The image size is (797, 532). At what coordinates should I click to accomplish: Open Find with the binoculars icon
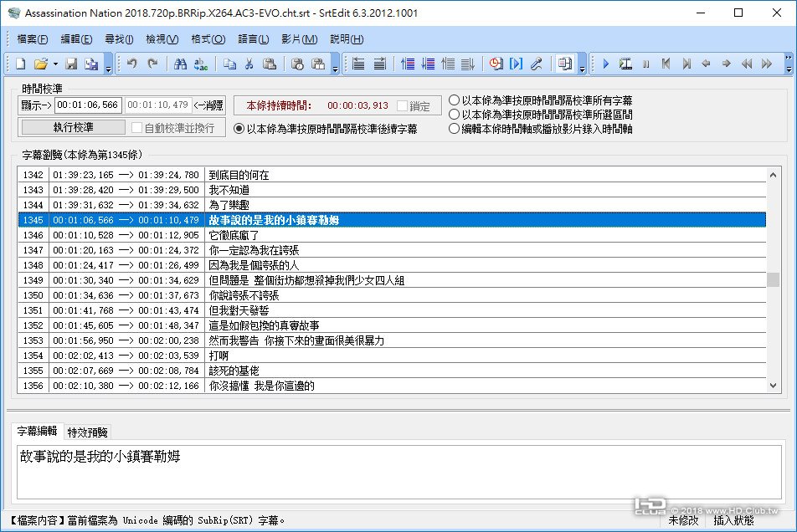180,64
